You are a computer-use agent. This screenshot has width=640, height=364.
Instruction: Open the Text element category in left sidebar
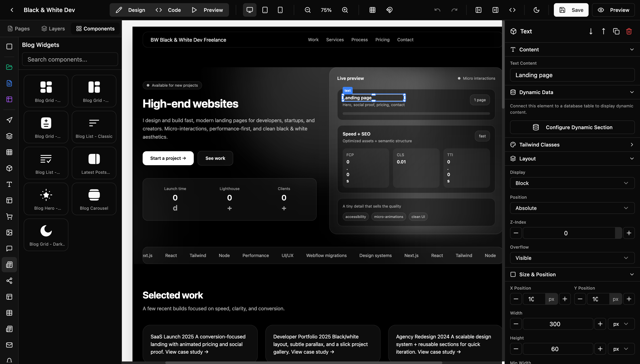tap(9, 184)
